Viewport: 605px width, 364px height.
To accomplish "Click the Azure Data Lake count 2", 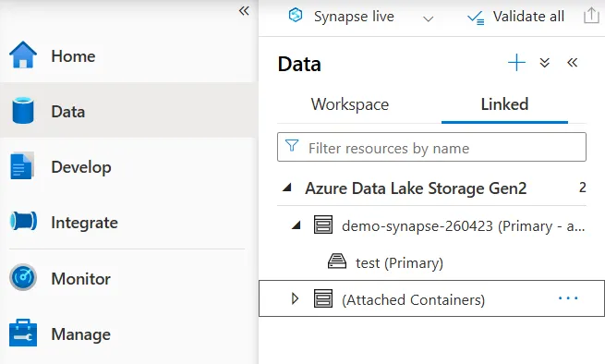I will tap(582, 188).
